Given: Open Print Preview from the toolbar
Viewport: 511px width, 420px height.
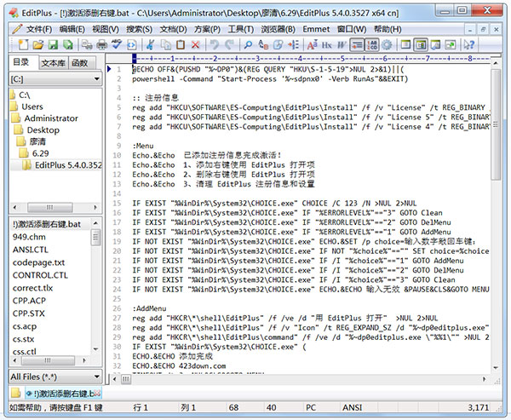Looking at the screenshot, I should click(87, 44).
